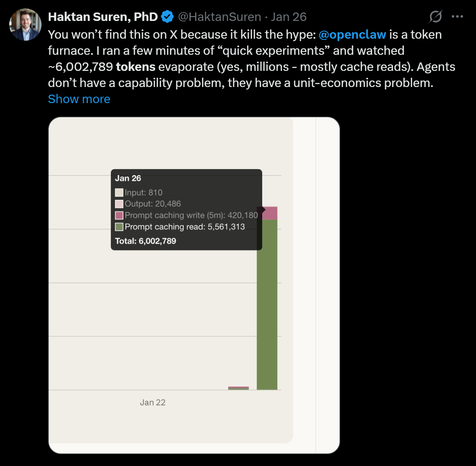This screenshot has width=476, height=466.
Task: Click the Input legend color swatch
Action: [x=119, y=193]
